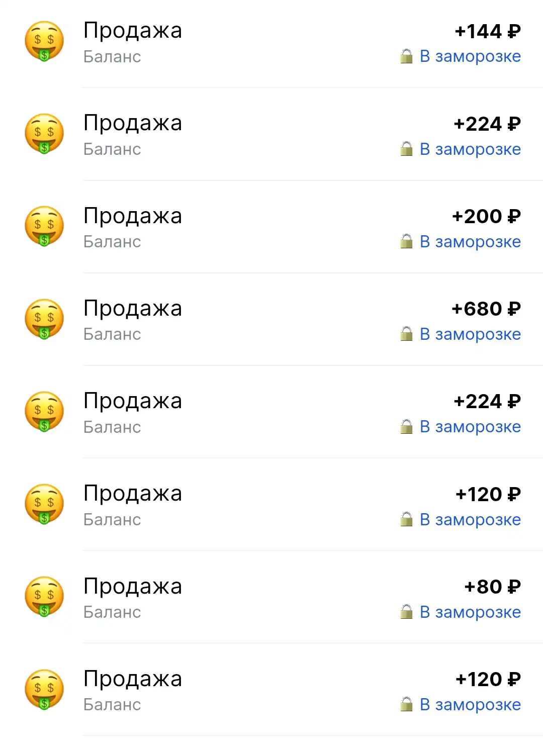
Task: Click the lock icon under +144 ₽
Action: coord(406,56)
